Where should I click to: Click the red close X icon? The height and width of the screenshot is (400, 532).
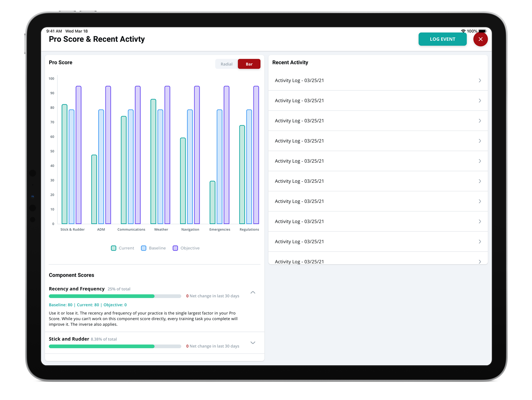[x=480, y=39]
